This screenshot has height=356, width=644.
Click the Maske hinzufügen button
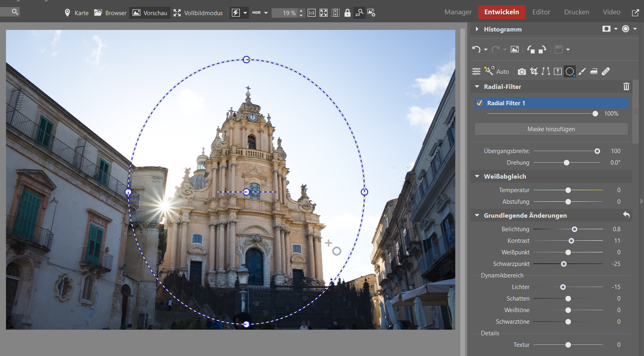pos(551,129)
